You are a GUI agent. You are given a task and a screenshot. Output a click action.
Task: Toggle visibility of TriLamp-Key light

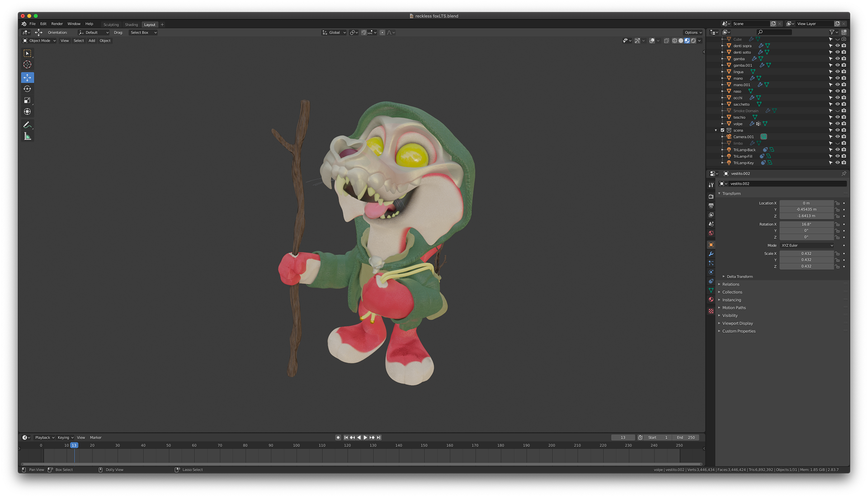(837, 163)
